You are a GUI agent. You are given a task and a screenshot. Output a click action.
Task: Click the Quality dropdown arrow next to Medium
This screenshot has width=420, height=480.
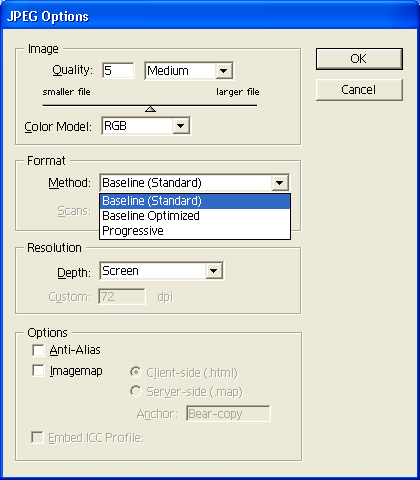pos(223,71)
